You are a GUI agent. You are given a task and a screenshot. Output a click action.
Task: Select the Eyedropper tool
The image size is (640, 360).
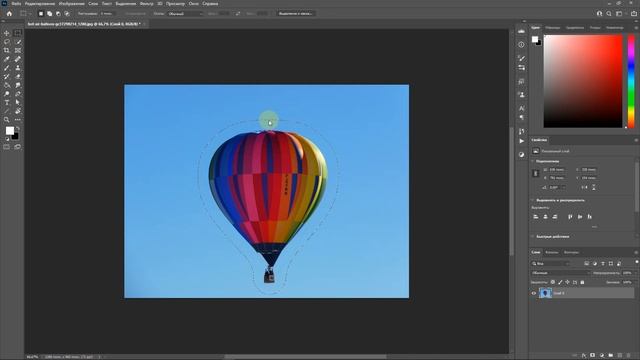point(7,59)
